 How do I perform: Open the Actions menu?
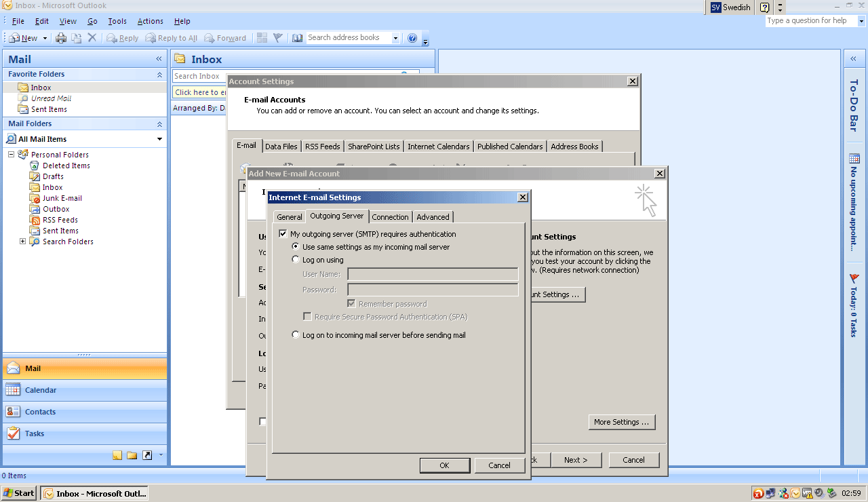tap(150, 22)
